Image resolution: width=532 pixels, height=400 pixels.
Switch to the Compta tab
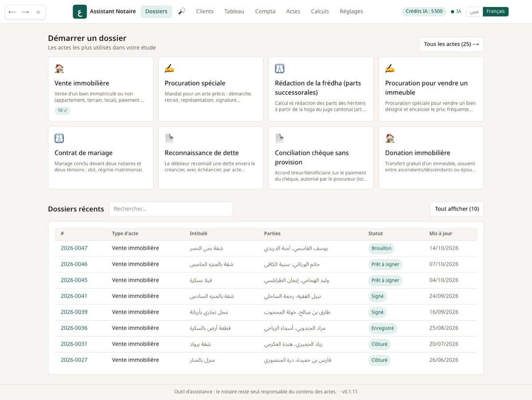point(265,12)
